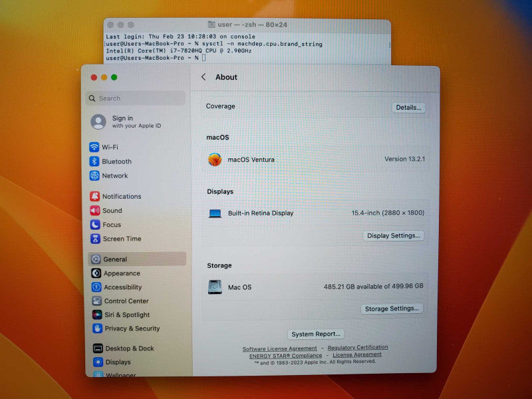Go back using the About back chevron

coord(203,77)
